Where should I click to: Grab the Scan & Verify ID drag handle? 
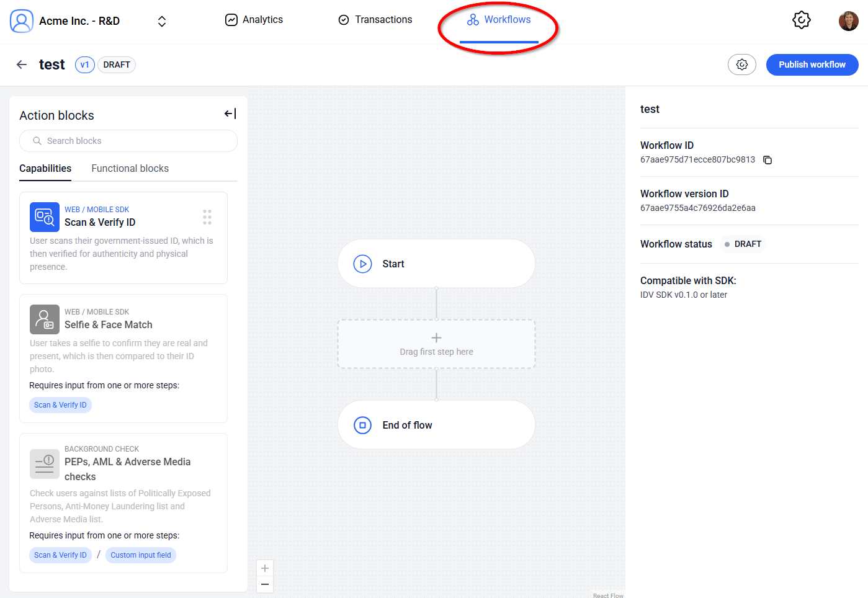pyautogui.click(x=207, y=217)
